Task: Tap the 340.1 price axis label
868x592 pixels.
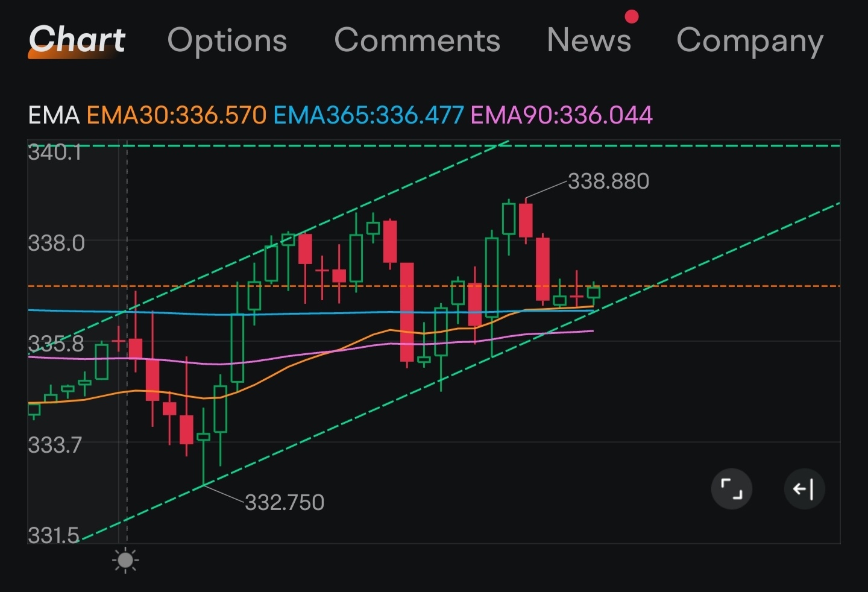Action: point(55,152)
